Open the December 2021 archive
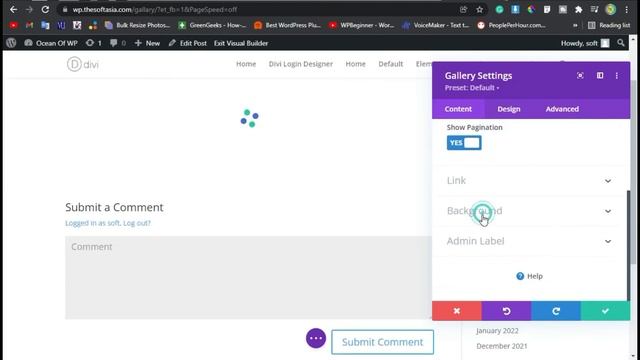Viewport: 640px width, 360px height. click(502, 346)
